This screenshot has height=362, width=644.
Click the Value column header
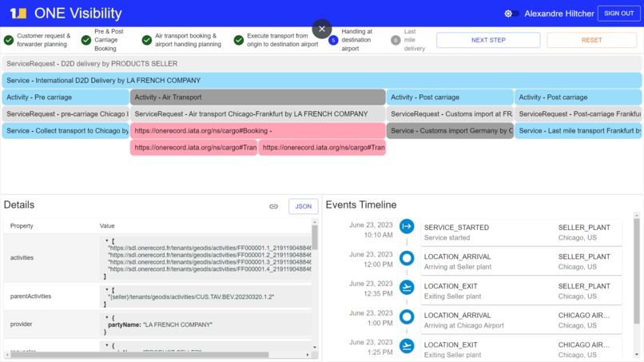coord(107,226)
